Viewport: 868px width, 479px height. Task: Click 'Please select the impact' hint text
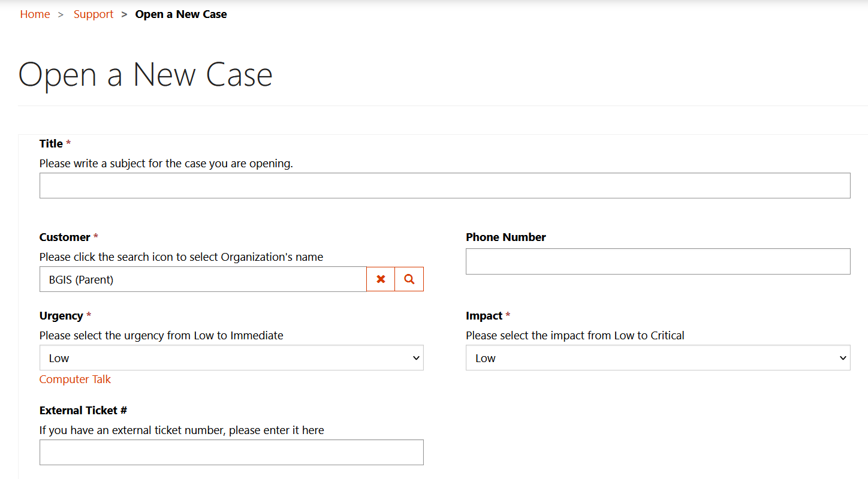coord(575,336)
